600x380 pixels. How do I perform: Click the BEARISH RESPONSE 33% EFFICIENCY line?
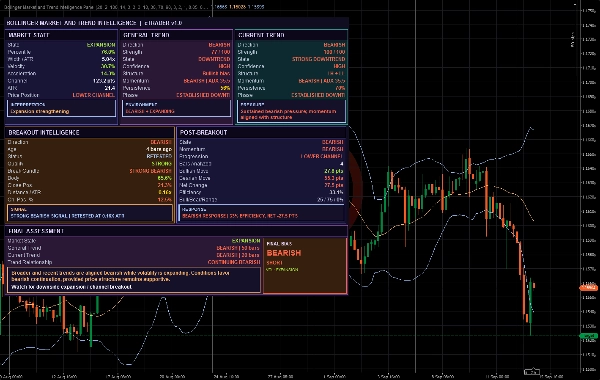240,216
